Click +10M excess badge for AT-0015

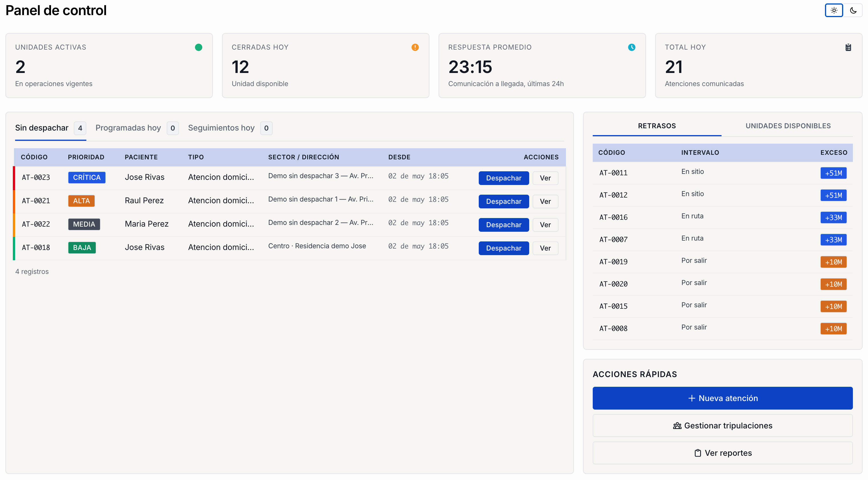(833, 307)
